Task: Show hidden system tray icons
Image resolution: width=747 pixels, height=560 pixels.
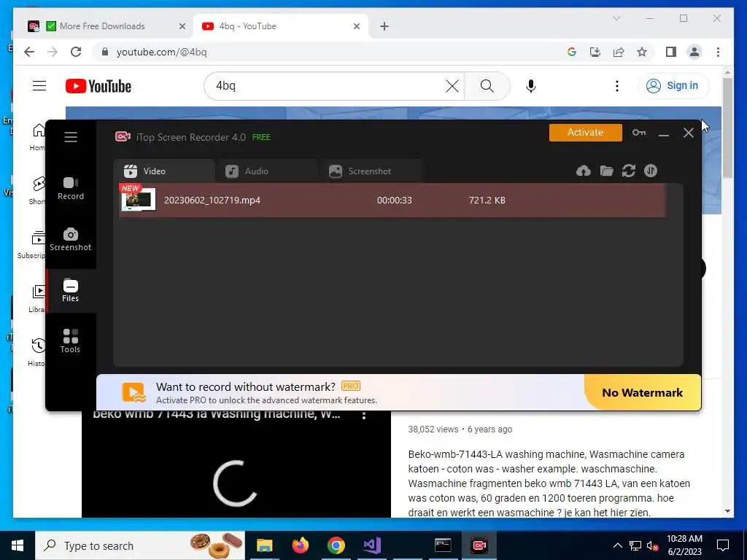Action: (x=617, y=545)
